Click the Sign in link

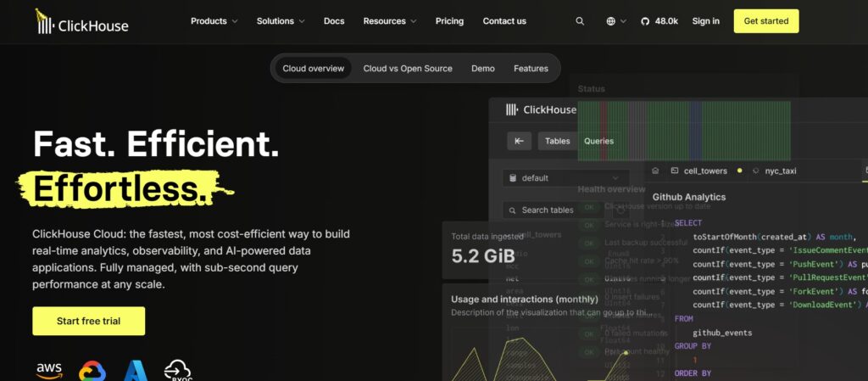pos(706,21)
